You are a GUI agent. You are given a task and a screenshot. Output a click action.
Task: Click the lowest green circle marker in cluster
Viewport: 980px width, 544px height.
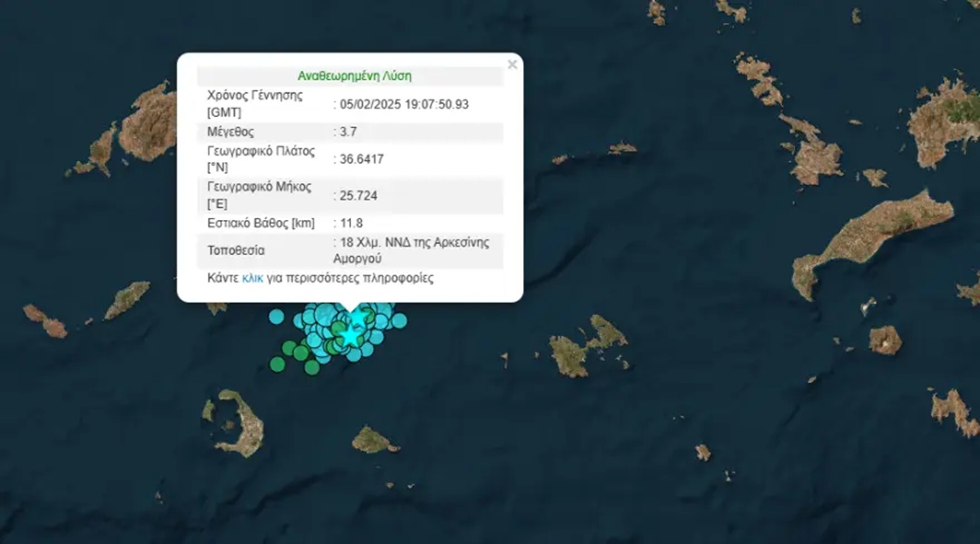point(312,367)
